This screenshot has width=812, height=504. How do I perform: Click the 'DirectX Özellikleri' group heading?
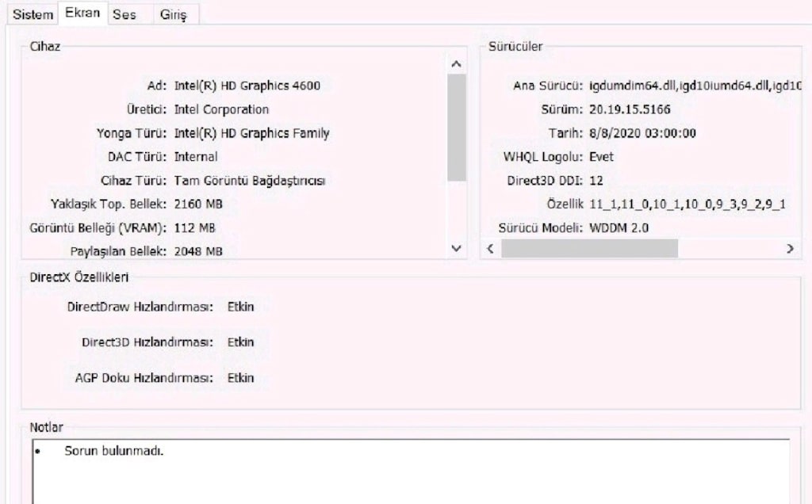point(79,277)
